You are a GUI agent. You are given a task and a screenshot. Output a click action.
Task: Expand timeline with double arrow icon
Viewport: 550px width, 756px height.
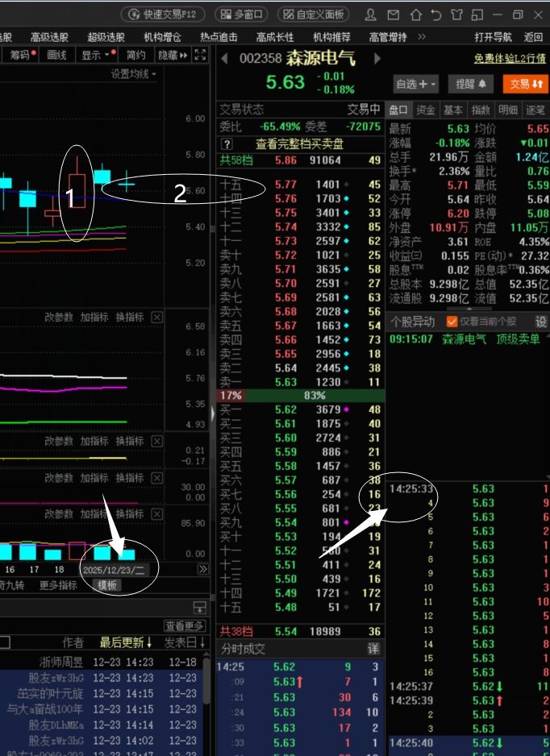tap(203, 569)
